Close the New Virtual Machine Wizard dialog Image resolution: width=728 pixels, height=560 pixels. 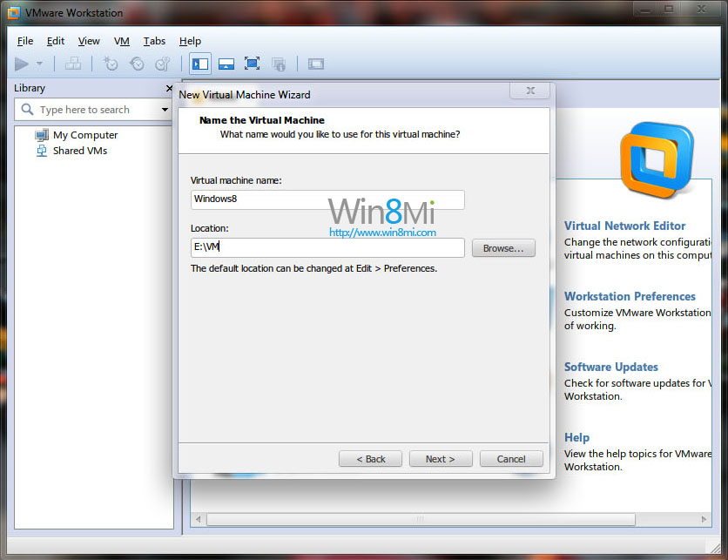pos(530,91)
